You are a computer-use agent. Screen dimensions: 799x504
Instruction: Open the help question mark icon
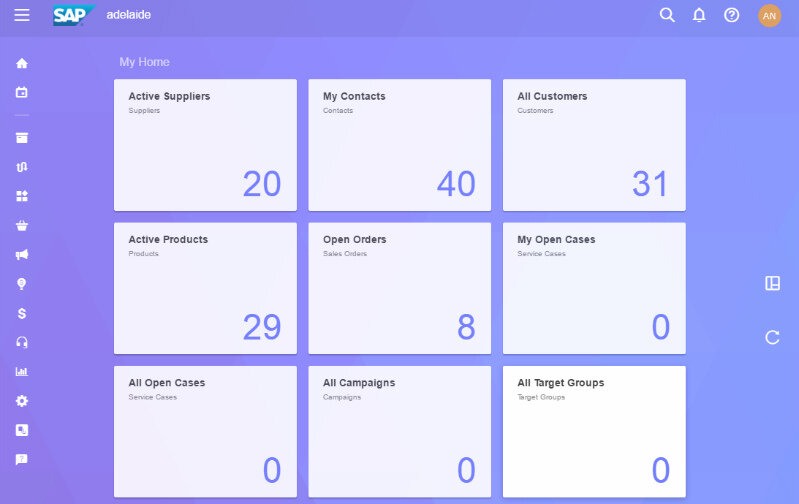(731, 15)
